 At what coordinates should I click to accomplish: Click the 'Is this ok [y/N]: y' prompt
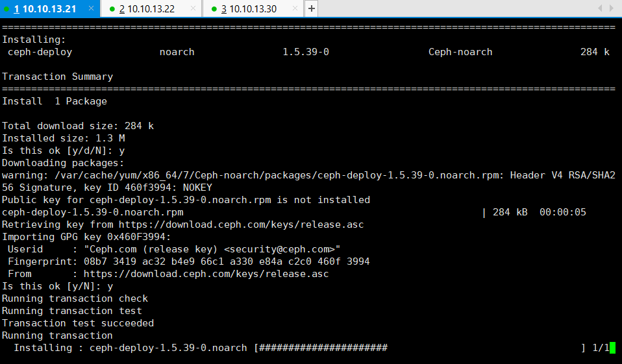pos(58,286)
